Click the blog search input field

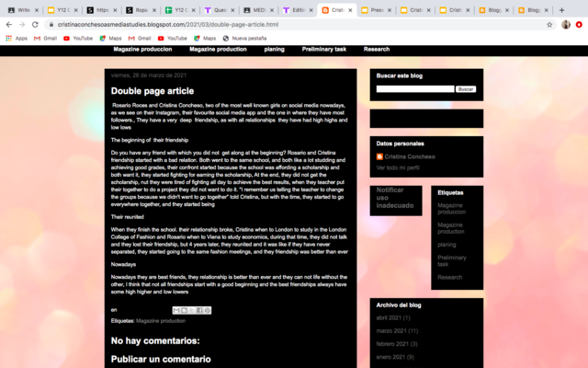coord(415,89)
